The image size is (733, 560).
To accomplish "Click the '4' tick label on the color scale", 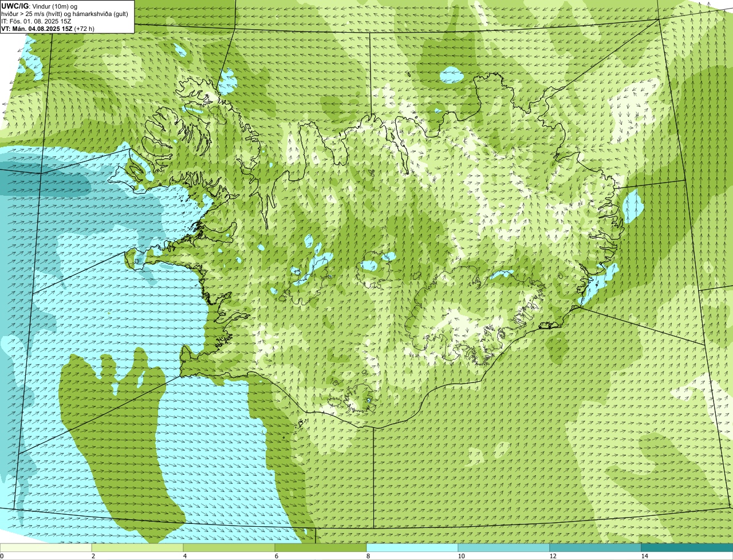I will 185,556.
